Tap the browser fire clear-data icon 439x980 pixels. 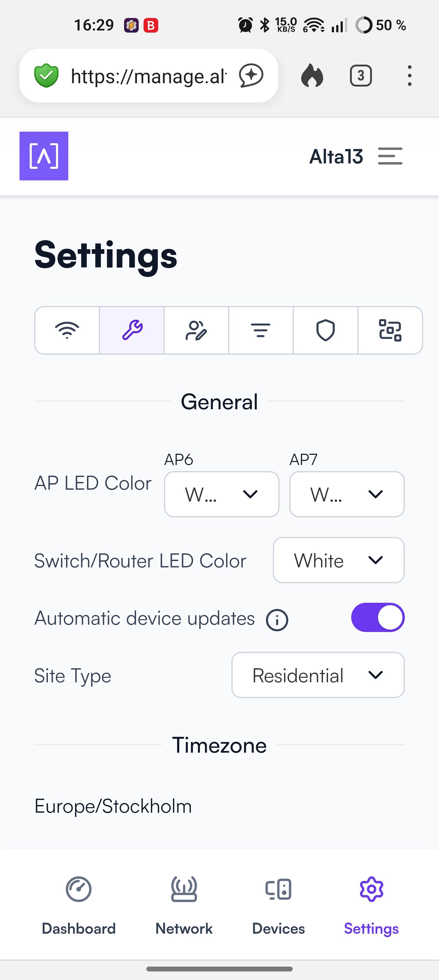pos(312,76)
